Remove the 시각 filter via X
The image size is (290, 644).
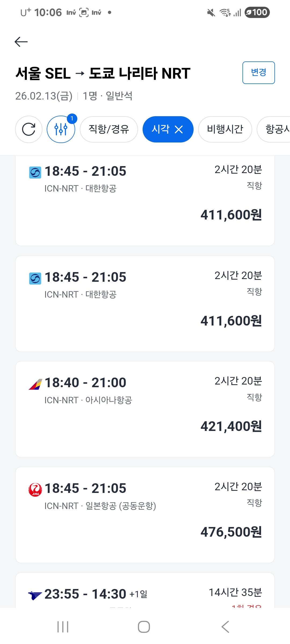[179, 130]
